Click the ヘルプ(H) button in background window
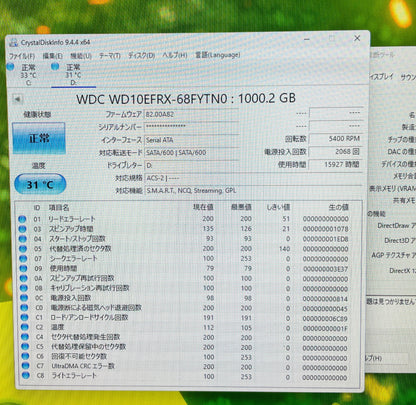The height and width of the screenshot is (405, 416). [x=386, y=359]
